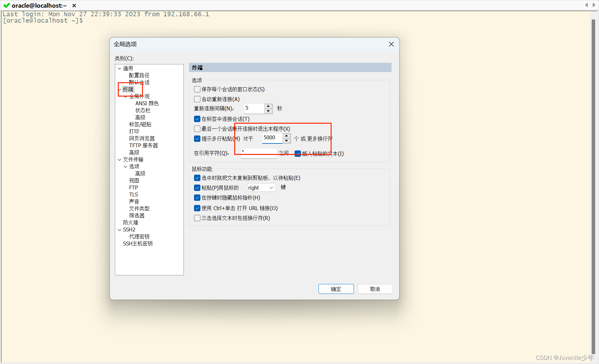Select 配置路径 in category tree
The width and height of the screenshot is (599, 364).
coord(139,75)
